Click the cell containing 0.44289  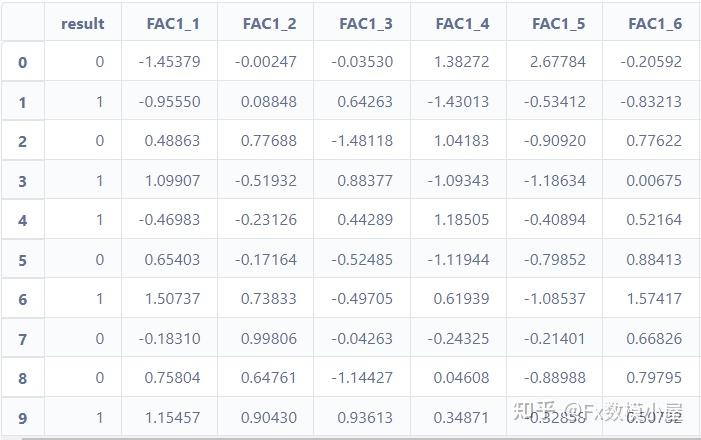coord(366,220)
